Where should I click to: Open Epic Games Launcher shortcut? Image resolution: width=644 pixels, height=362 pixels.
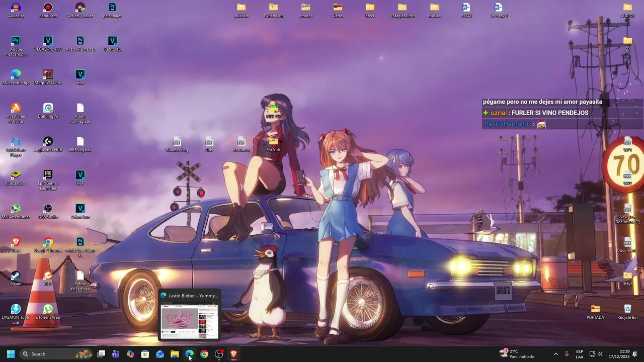48,180
